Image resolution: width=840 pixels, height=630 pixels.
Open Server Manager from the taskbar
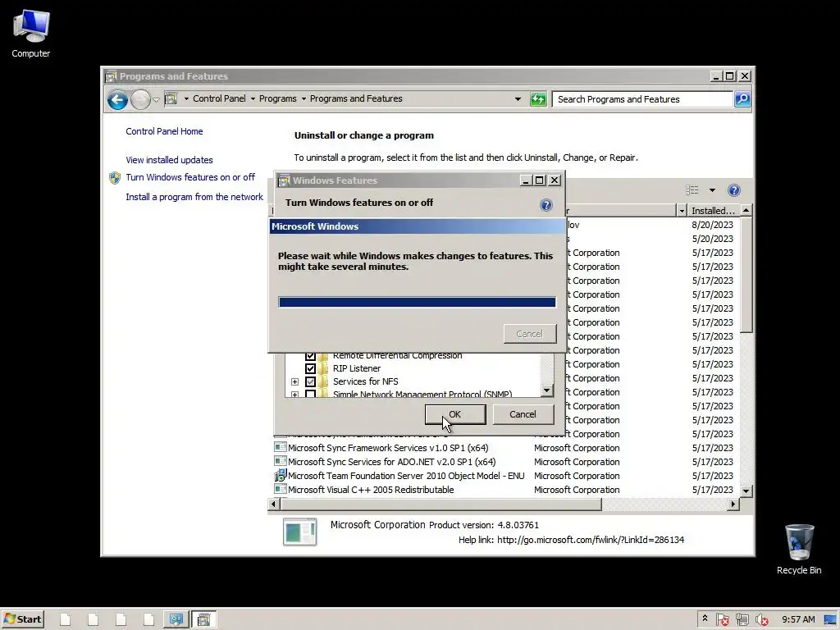(x=176, y=619)
